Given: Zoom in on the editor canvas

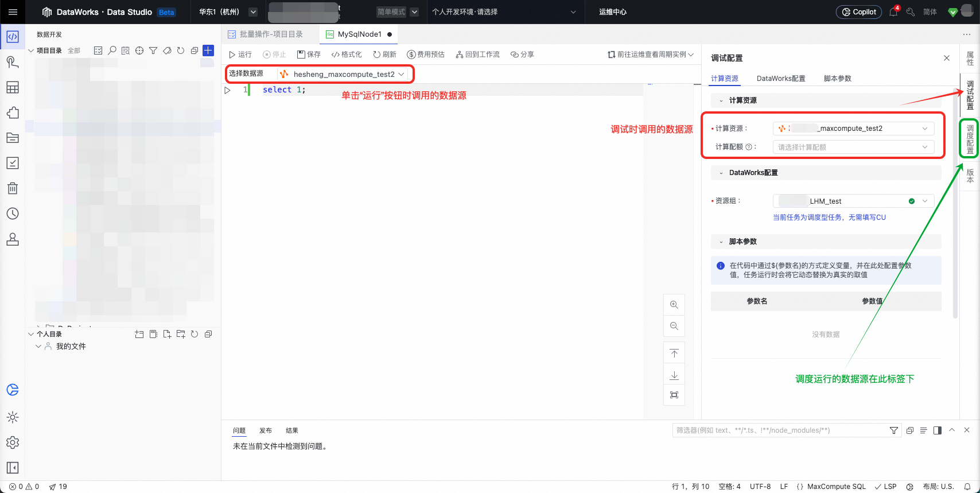Looking at the screenshot, I should coord(674,305).
